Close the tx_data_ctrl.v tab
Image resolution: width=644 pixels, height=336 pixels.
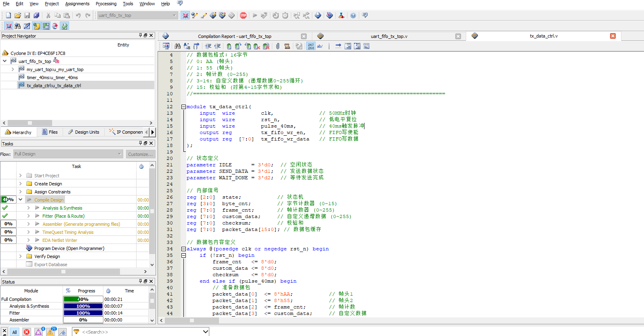click(613, 36)
